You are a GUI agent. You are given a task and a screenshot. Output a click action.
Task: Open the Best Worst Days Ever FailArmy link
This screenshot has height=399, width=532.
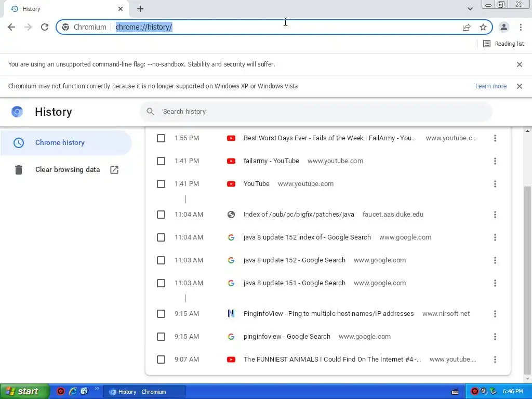tap(329, 138)
